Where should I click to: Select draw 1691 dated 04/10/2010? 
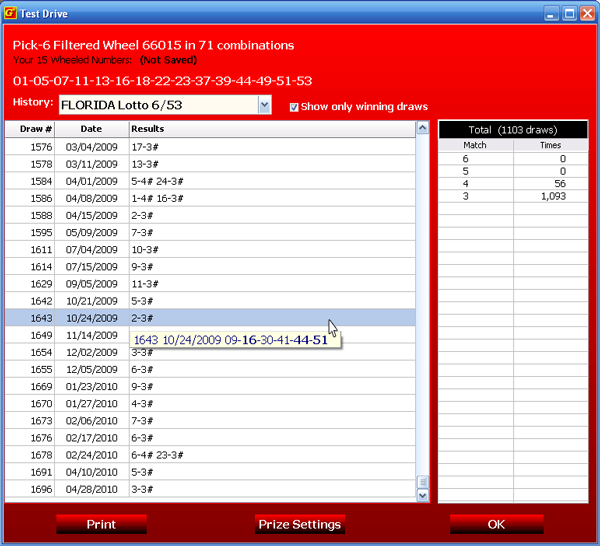tap(210, 472)
